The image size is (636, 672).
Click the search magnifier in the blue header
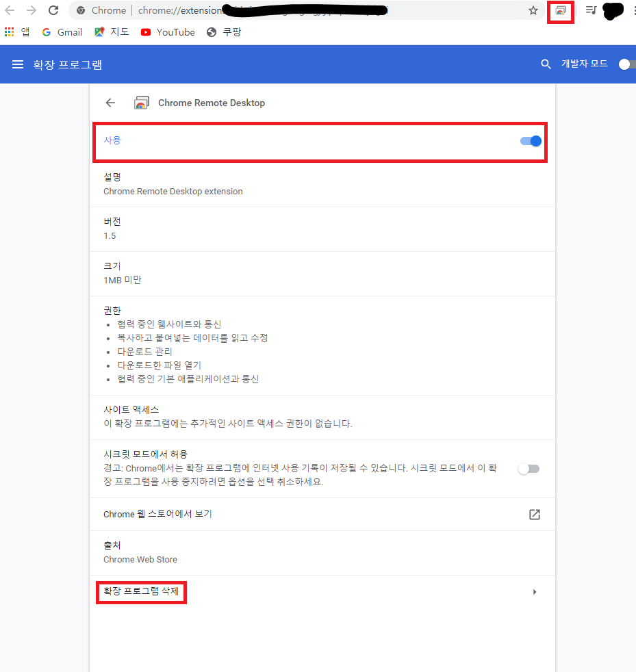click(546, 64)
